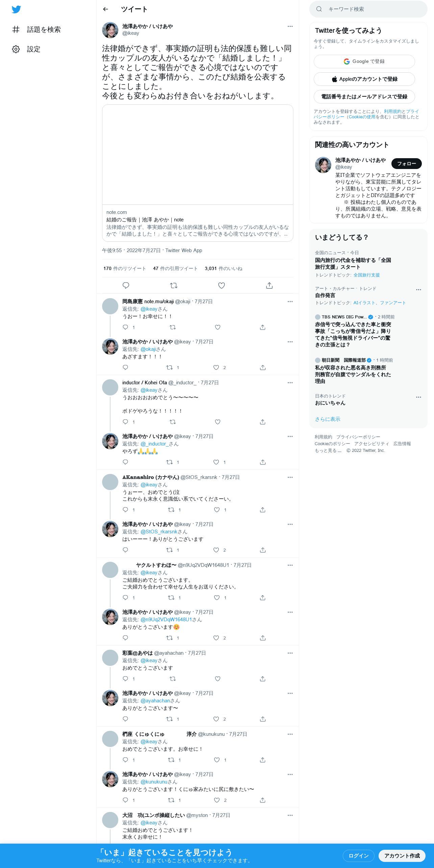Open the note.com 結婚のご報告 link card
The height and width of the screenshot is (868, 434).
click(x=197, y=173)
